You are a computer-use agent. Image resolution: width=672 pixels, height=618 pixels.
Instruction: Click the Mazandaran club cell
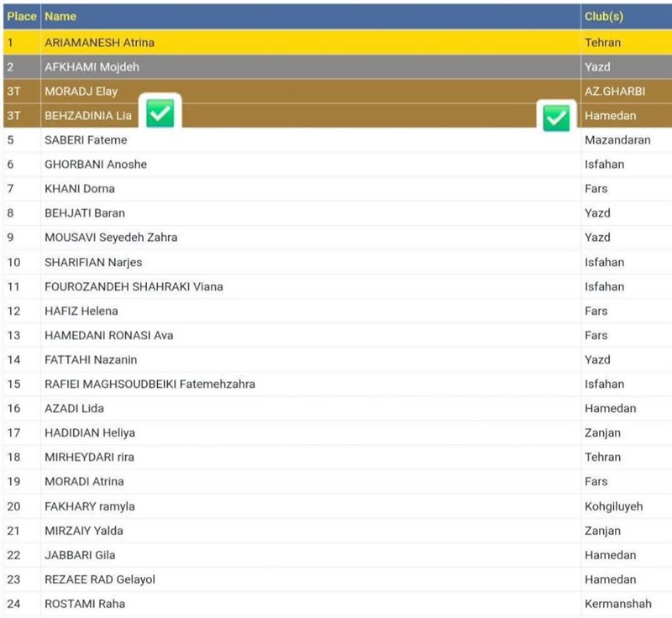pyautogui.click(x=617, y=139)
